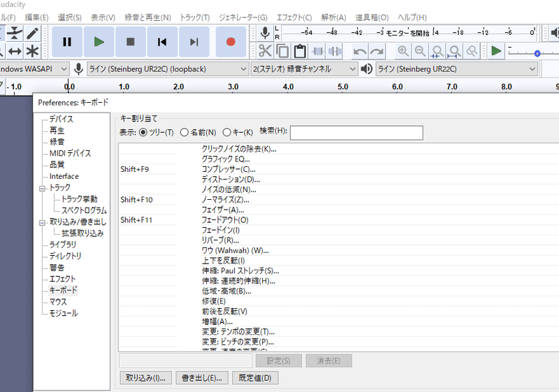The height and width of the screenshot is (392, 559).
Task: Click the 検索(H) search field
Action: tap(356, 133)
